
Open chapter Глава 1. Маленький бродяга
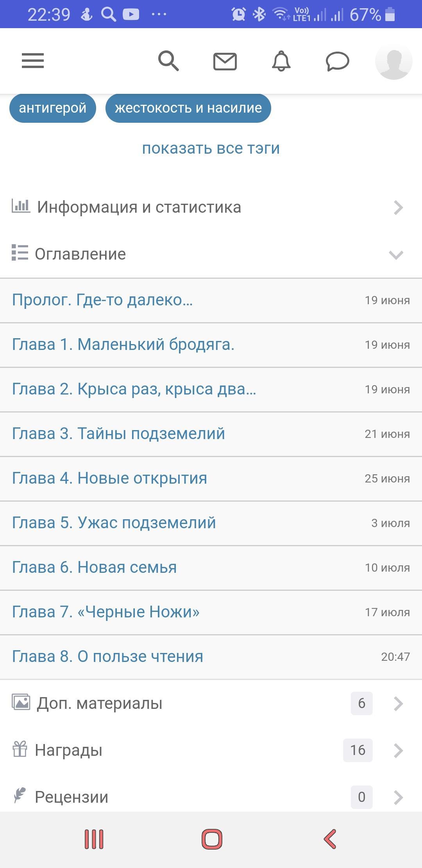(x=123, y=344)
